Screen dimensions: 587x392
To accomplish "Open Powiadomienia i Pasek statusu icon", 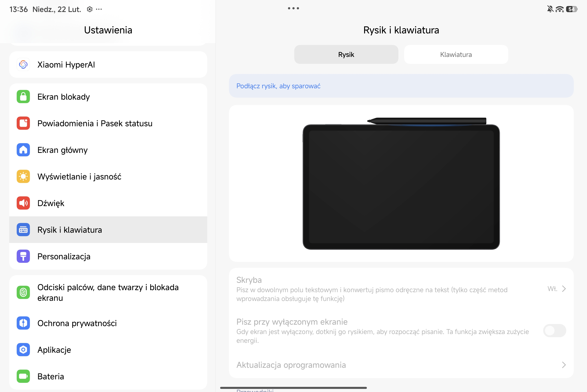I will pyautogui.click(x=23, y=123).
